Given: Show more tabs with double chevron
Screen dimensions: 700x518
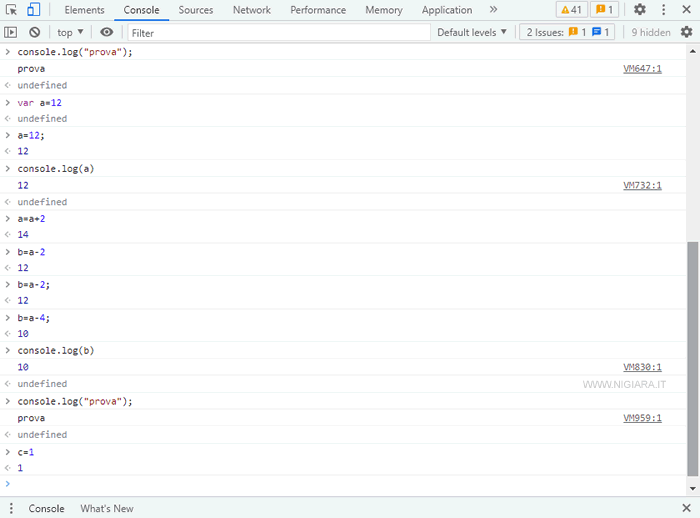Looking at the screenshot, I should point(493,10).
